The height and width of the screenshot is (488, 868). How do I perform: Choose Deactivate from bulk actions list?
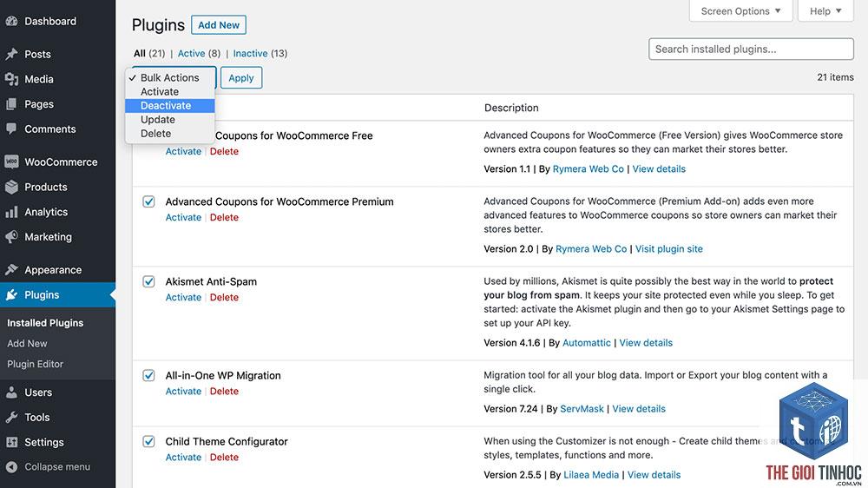[170, 106]
